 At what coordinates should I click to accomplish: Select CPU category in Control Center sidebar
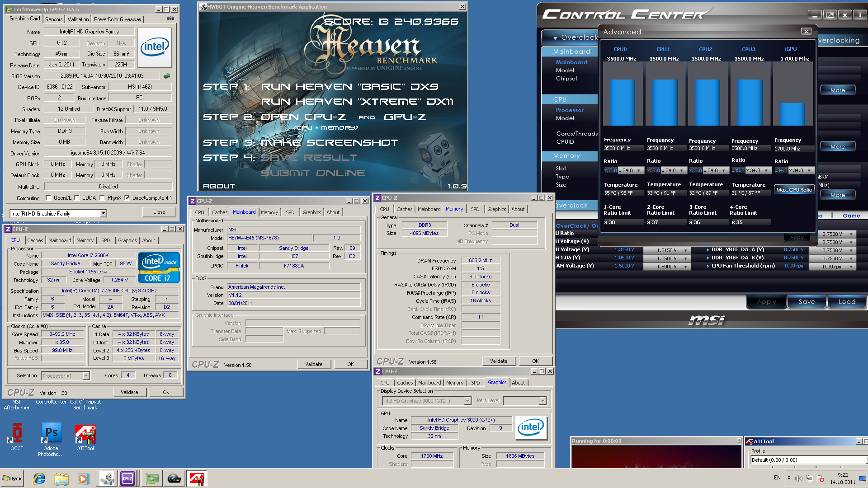[570, 99]
